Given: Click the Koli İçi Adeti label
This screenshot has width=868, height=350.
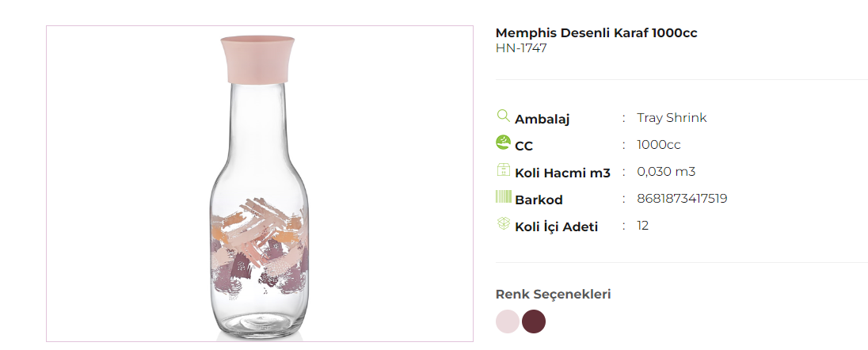Looking at the screenshot, I should tap(557, 227).
